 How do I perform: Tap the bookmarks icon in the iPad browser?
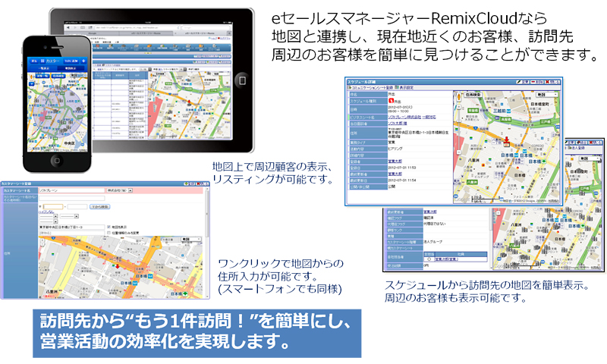tap(83, 27)
